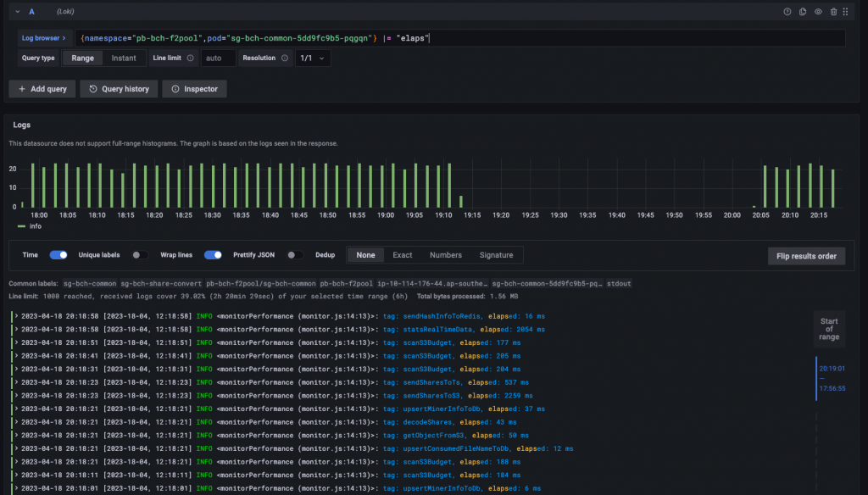Click log text getObjectFromS3 elapsed 50 ms
Image resolution: width=868 pixels, height=495 pixels.
click(x=455, y=436)
